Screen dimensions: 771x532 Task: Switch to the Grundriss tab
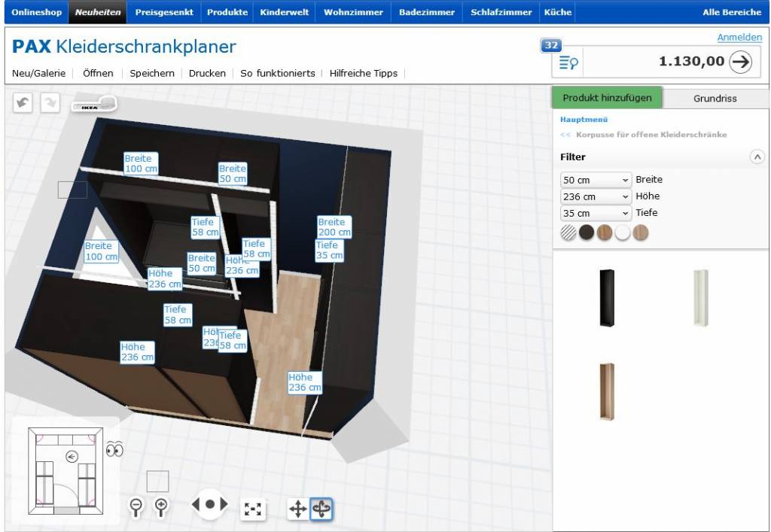coord(715,99)
